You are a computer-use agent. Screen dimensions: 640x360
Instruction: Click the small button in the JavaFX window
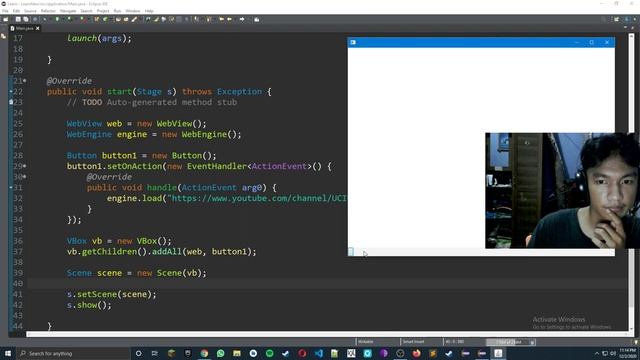(x=351, y=252)
